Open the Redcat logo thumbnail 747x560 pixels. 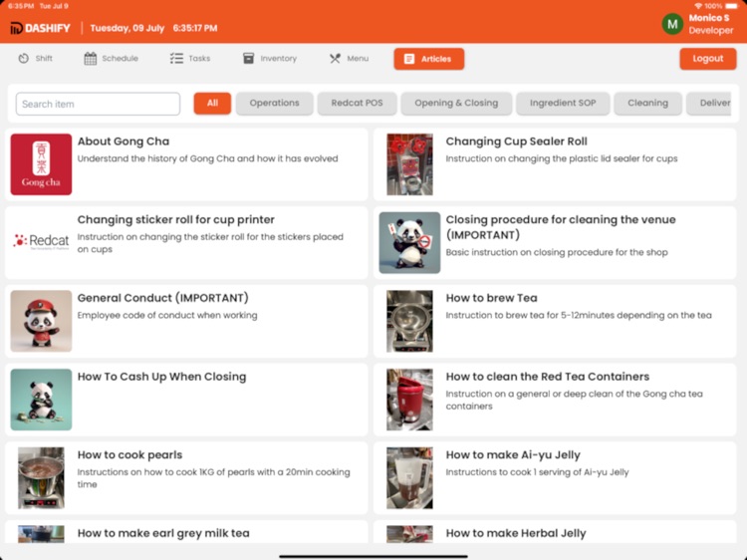pos(41,241)
